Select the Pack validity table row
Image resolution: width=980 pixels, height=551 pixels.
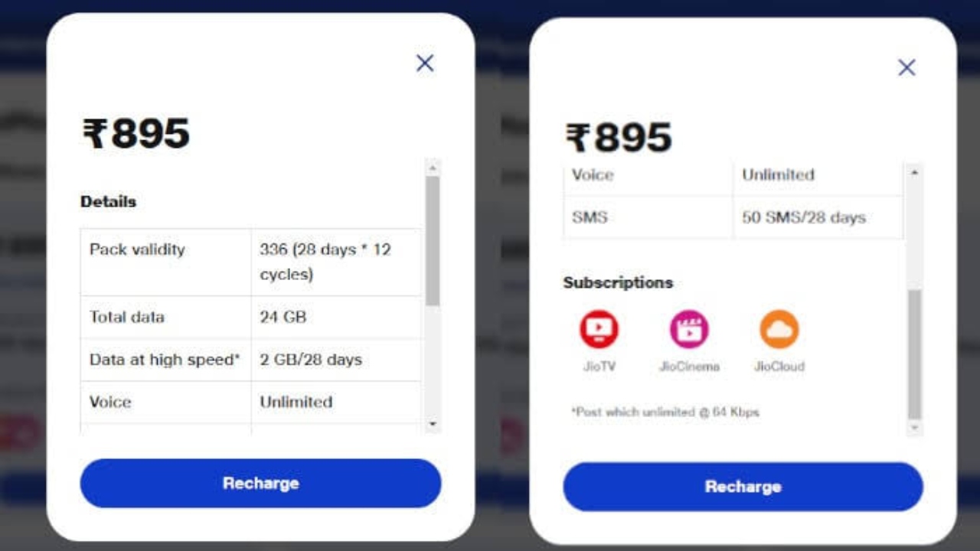pos(251,262)
